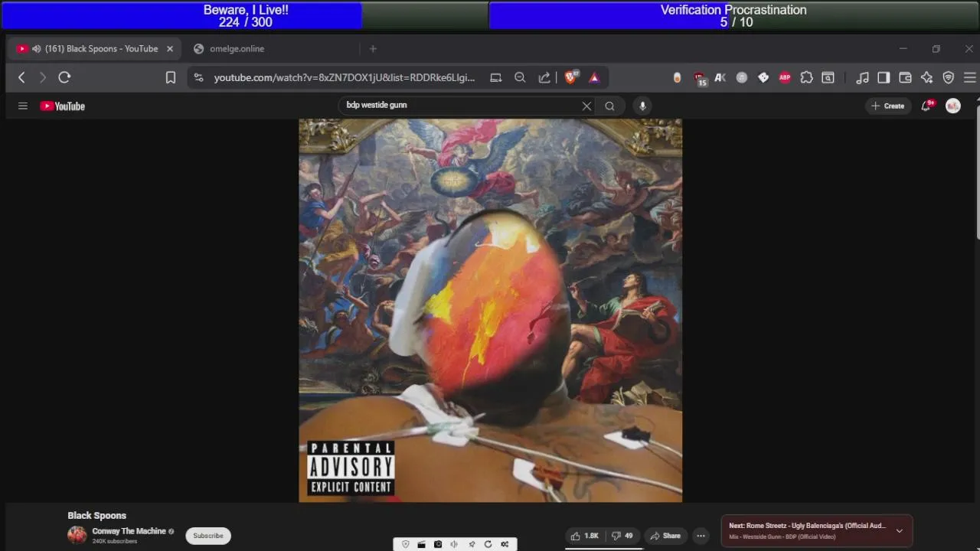Viewport: 980px width, 551px height.
Task: Click the address bar URL field
Action: coord(344,77)
